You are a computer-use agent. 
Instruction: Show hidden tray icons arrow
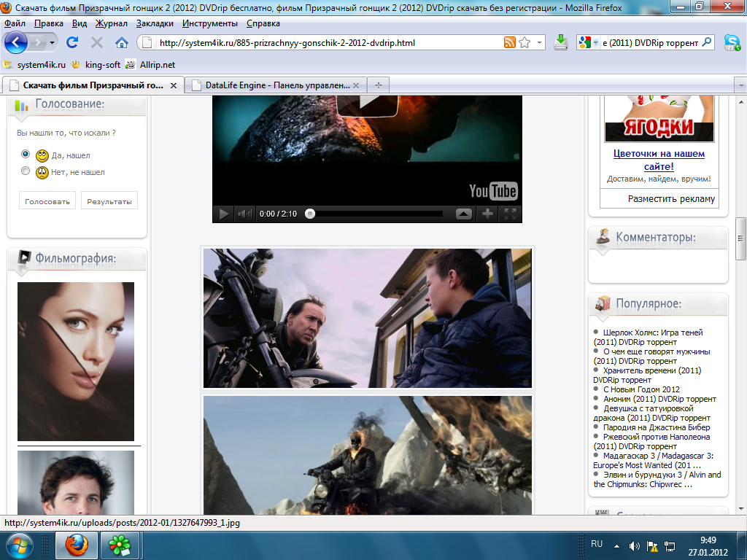(617, 546)
